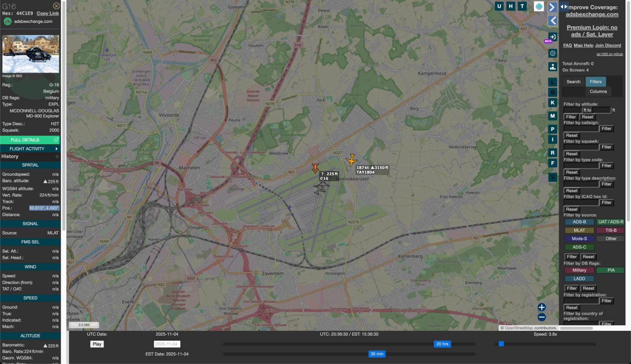Close the G16 aircraft info panel

click(56, 6)
